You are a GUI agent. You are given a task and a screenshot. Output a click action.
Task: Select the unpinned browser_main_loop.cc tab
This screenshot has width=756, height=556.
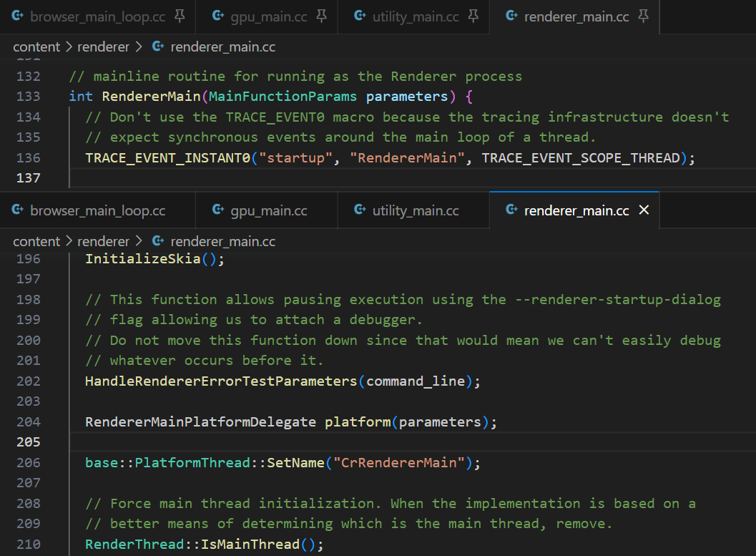click(x=97, y=210)
